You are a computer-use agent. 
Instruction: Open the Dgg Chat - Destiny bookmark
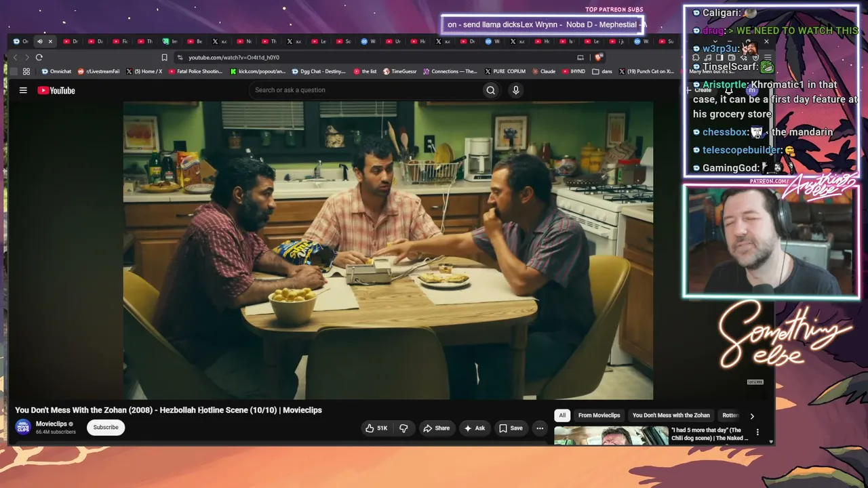point(319,71)
